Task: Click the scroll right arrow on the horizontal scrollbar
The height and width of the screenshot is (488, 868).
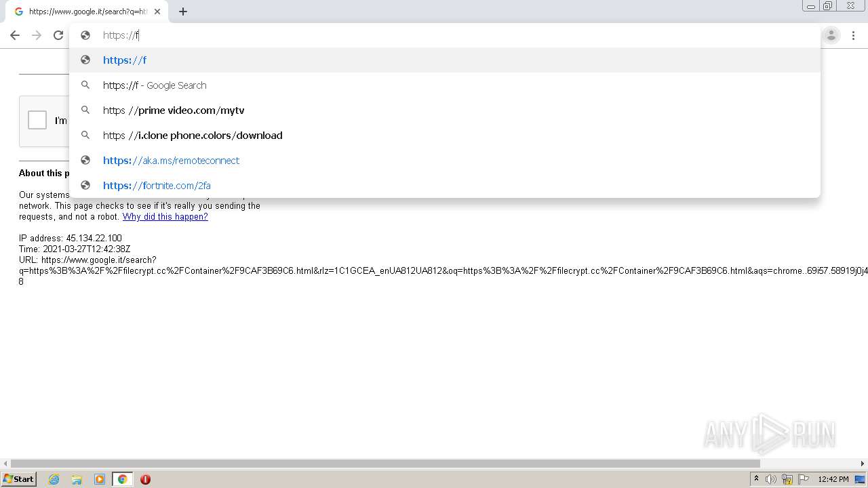Action: tap(863, 464)
